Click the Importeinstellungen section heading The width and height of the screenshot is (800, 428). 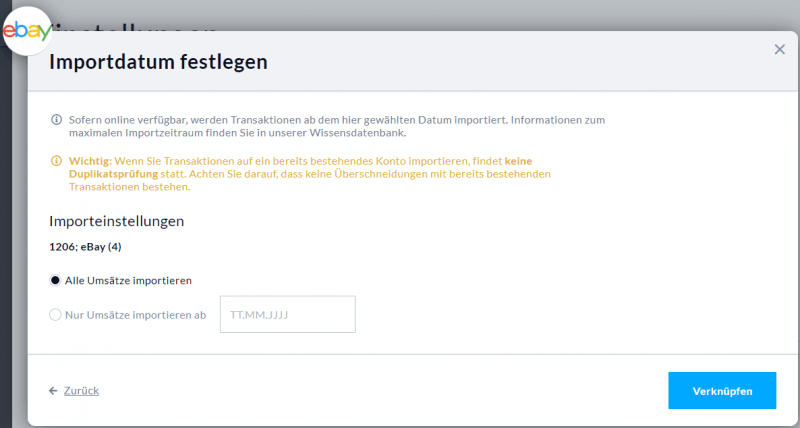pyautogui.click(x=116, y=221)
